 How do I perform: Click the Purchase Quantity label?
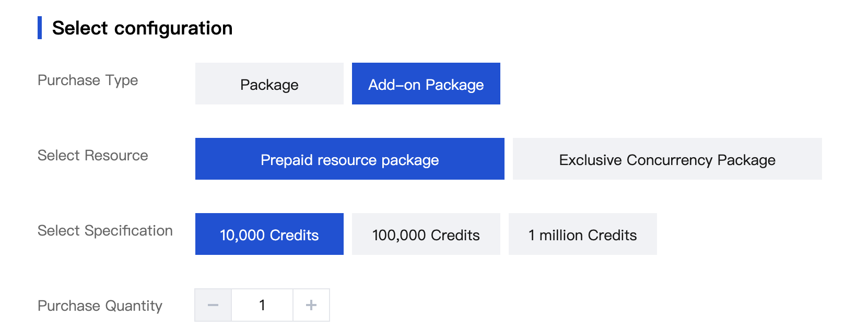point(100,306)
